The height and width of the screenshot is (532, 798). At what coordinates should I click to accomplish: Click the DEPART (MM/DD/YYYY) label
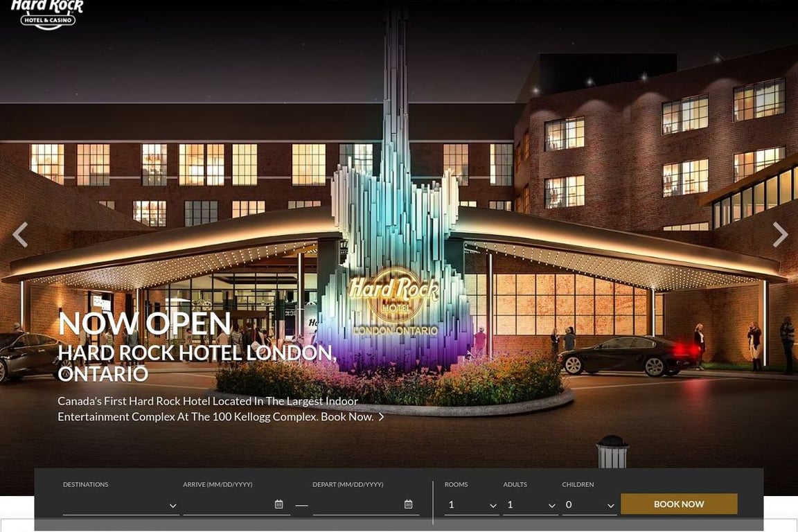click(x=348, y=485)
